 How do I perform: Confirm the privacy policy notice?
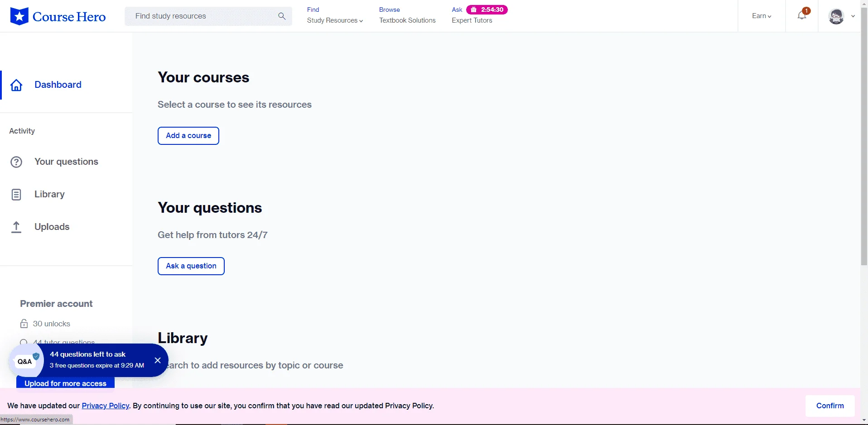[830, 406]
